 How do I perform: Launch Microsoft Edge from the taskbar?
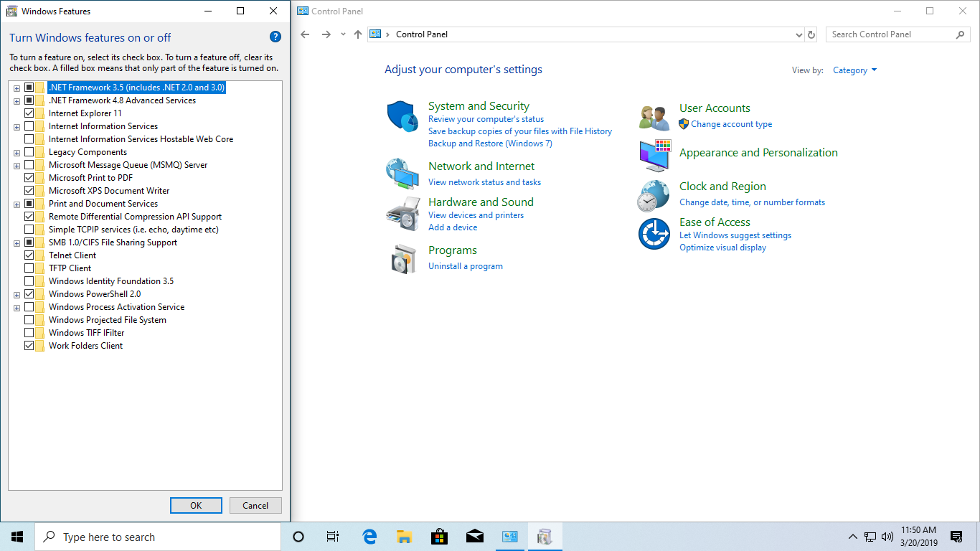click(x=369, y=537)
